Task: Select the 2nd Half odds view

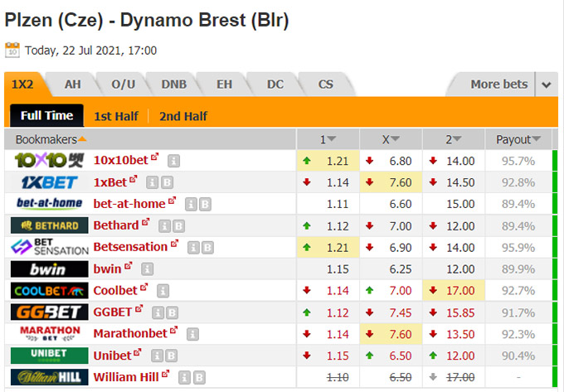Action: pyautogui.click(x=183, y=116)
